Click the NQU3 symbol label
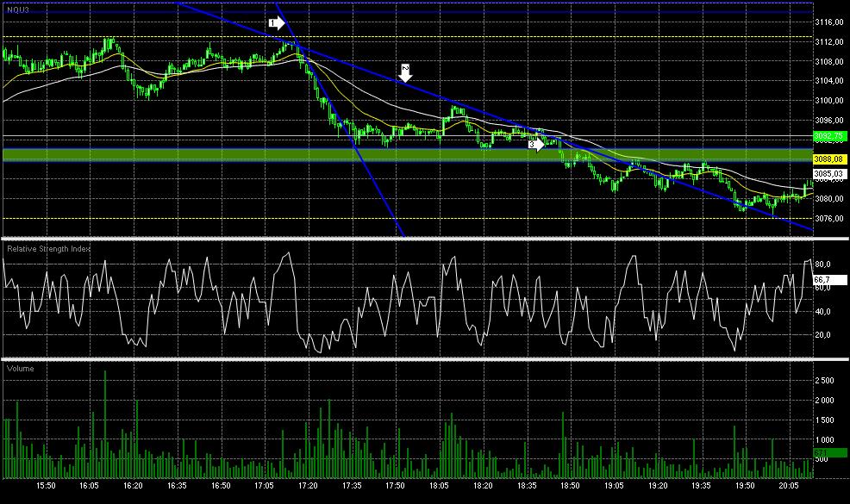This screenshot has height=504, width=850. pyautogui.click(x=18, y=9)
